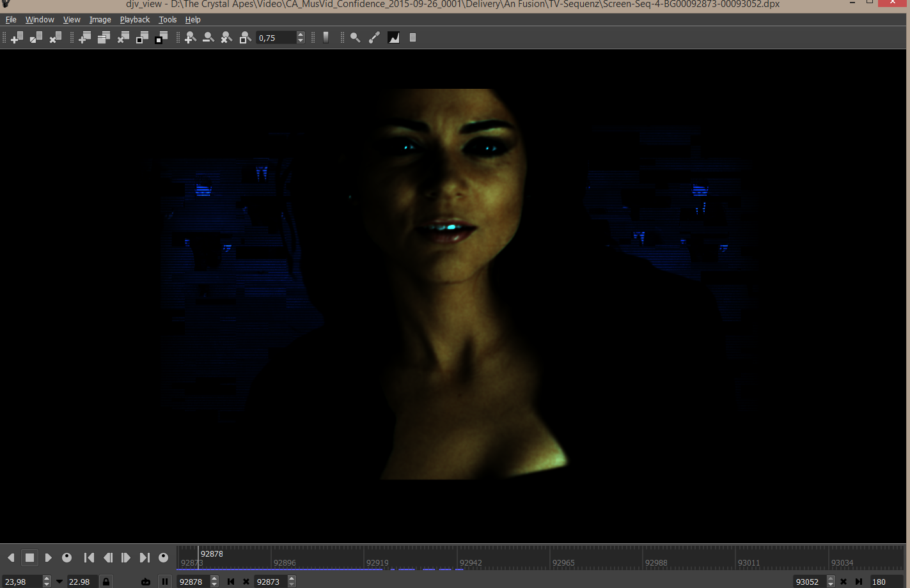Click the 23,98 speed input field

point(22,582)
